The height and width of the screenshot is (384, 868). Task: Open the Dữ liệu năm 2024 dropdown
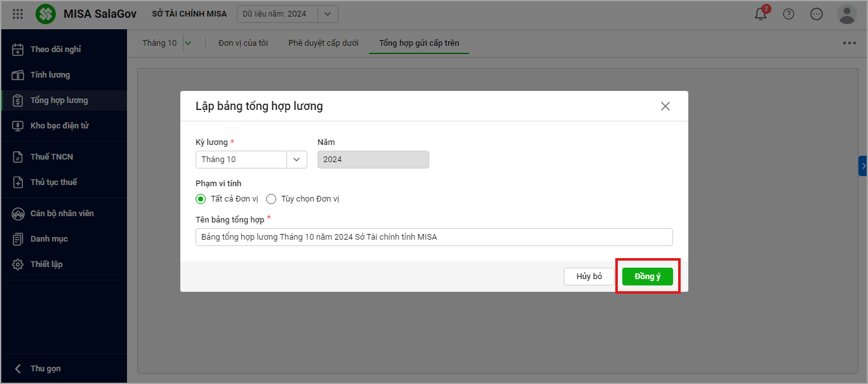[x=327, y=14]
